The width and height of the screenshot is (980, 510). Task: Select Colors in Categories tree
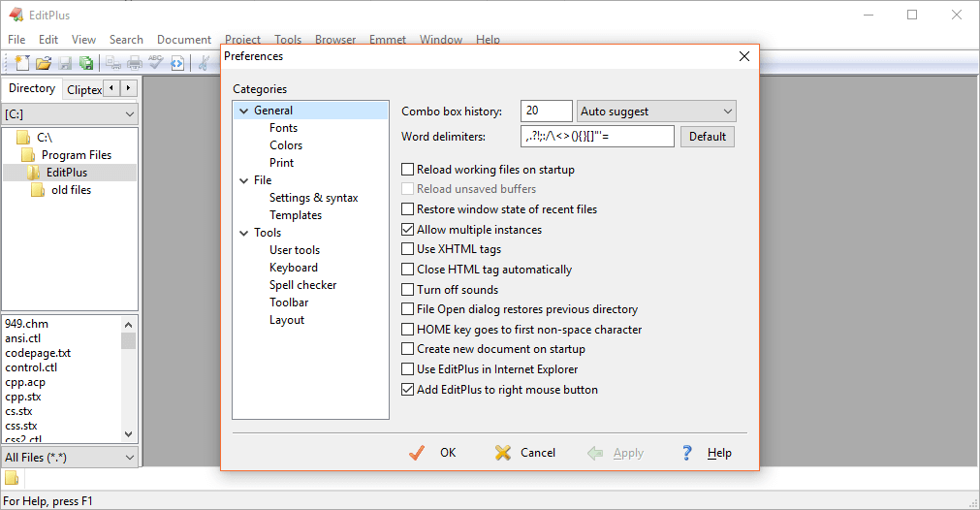coord(286,145)
